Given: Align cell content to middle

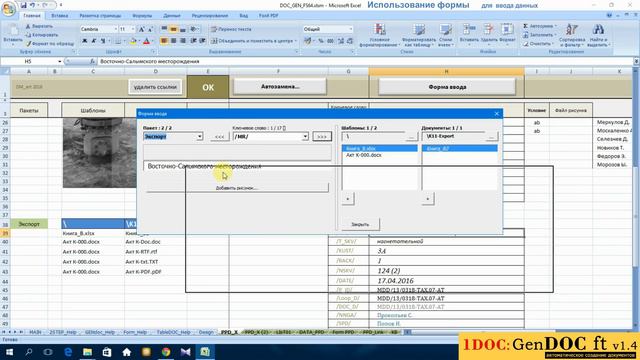Looking at the screenshot, I should tap(173, 29).
